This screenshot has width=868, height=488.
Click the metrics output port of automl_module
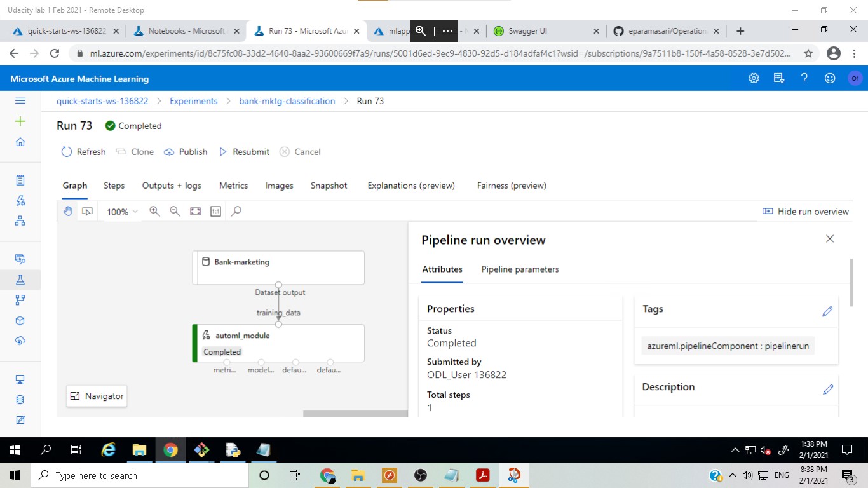coord(227,362)
